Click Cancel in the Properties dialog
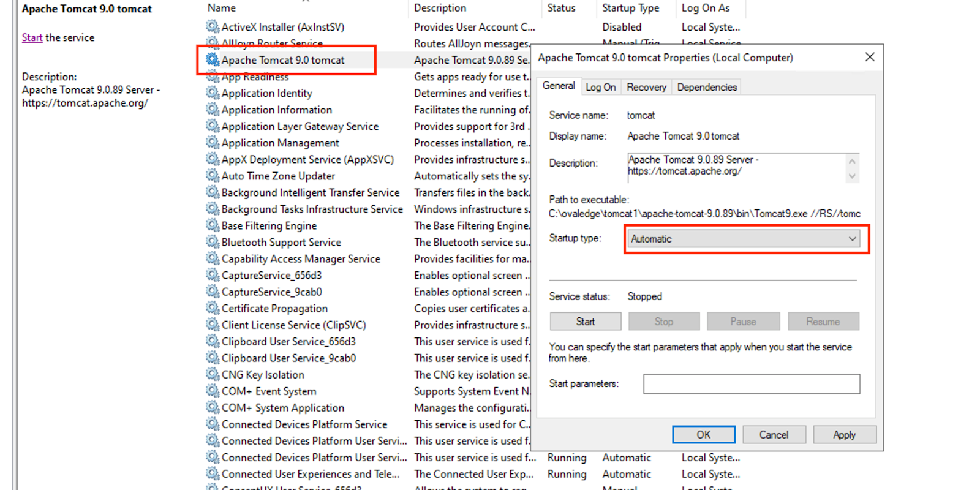980x490 pixels. point(774,435)
